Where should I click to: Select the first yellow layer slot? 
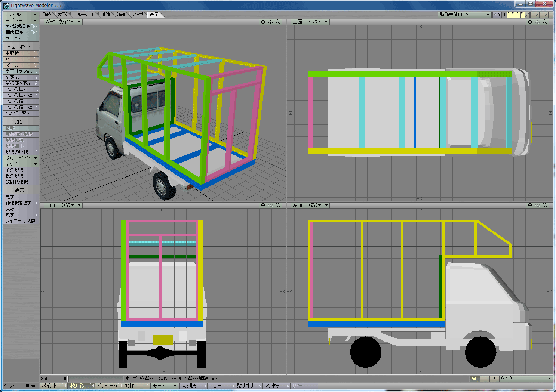510,15
